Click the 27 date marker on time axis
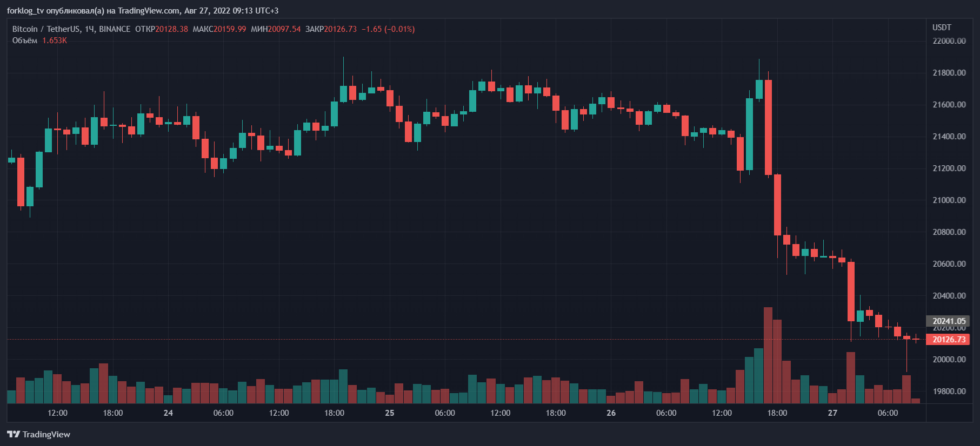Screen dimensions: 980x446 click(832, 413)
